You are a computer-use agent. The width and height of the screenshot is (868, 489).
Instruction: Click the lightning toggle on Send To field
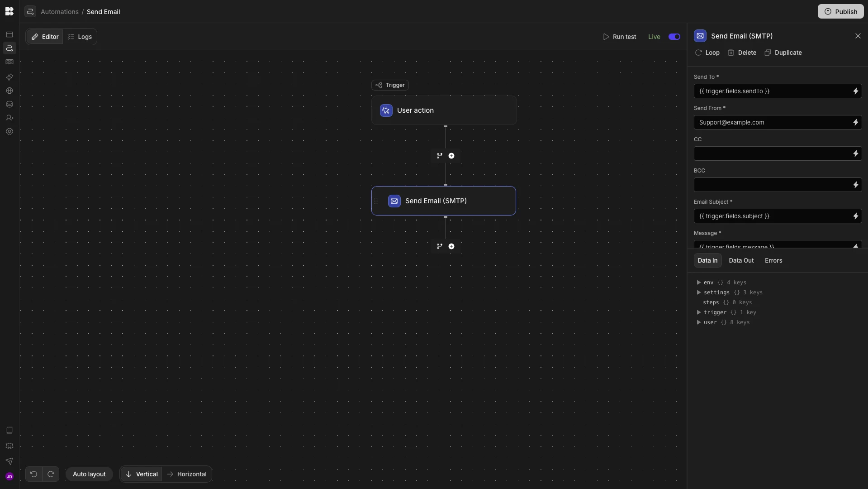tap(856, 91)
